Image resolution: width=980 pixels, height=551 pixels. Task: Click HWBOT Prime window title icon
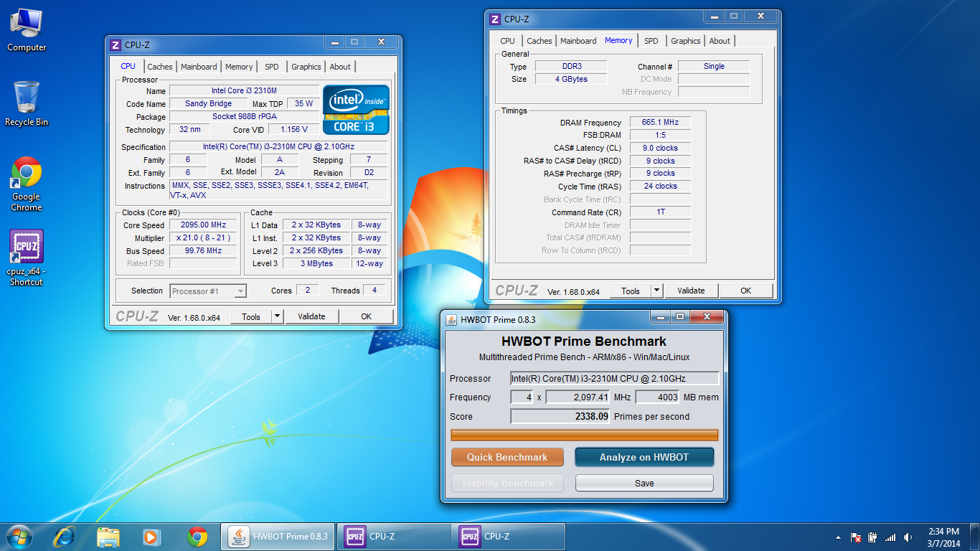(451, 319)
